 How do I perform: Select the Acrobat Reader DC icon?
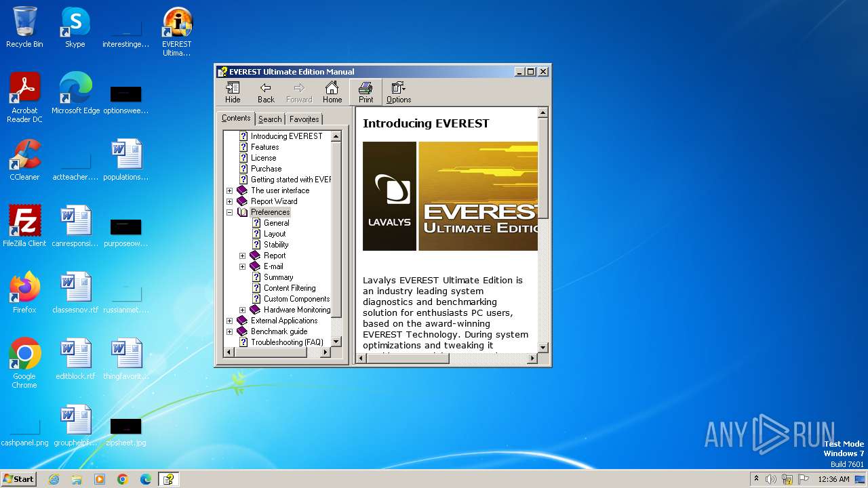tap(24, 98)
